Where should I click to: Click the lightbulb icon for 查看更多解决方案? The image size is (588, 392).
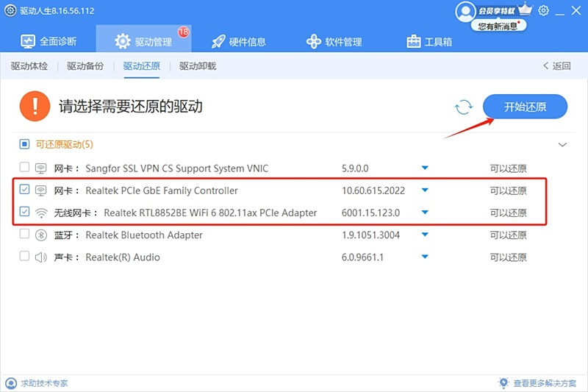coord(503,383)
